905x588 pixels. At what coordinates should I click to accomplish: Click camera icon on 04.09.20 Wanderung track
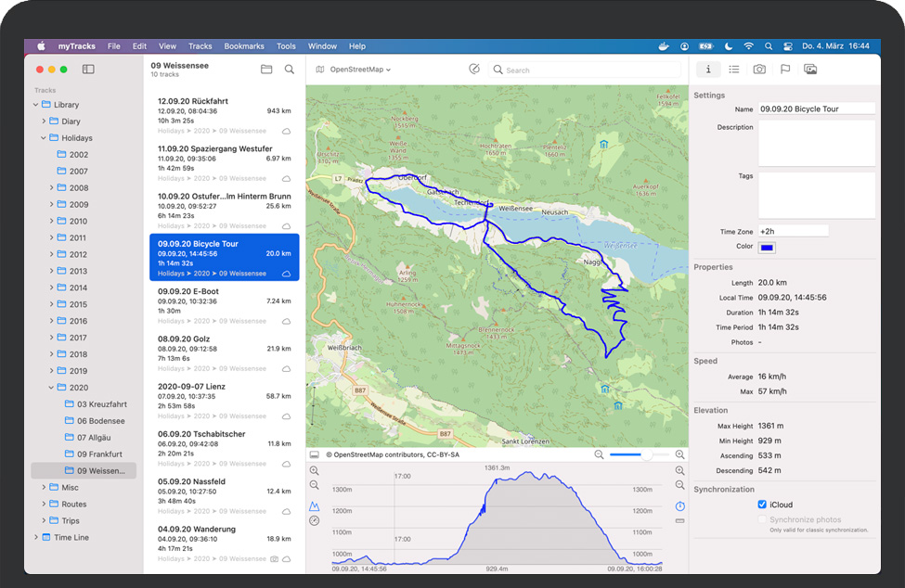click(x=274, y=559)
